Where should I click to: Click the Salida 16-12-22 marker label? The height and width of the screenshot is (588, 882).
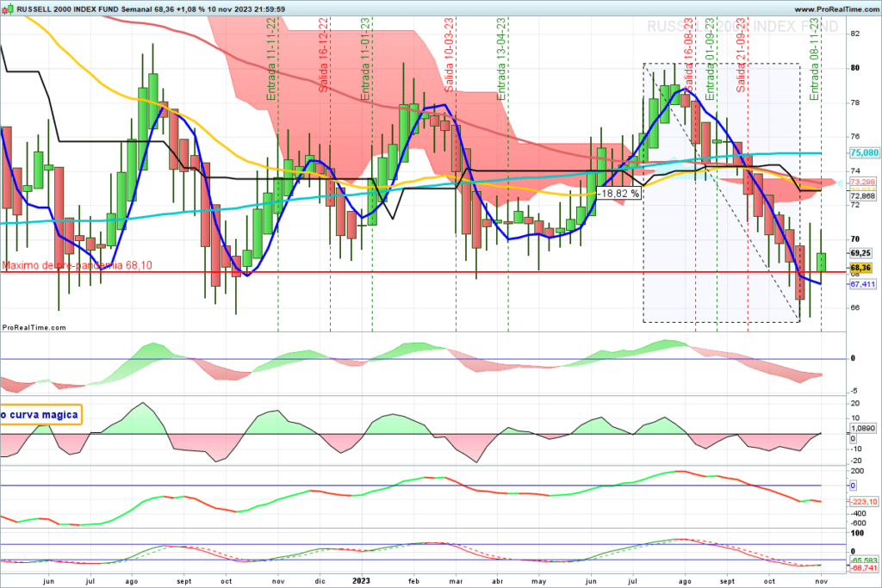pyautogui.click(x=324, y=55)
